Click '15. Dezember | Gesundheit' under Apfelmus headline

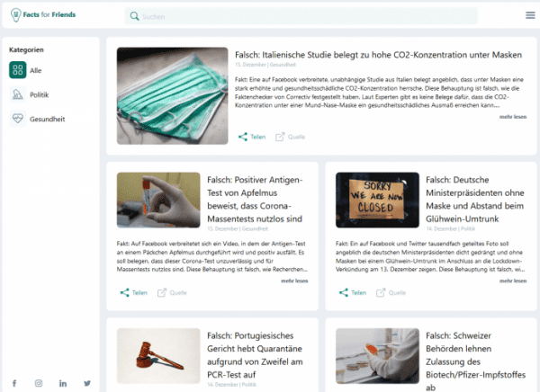238,228
